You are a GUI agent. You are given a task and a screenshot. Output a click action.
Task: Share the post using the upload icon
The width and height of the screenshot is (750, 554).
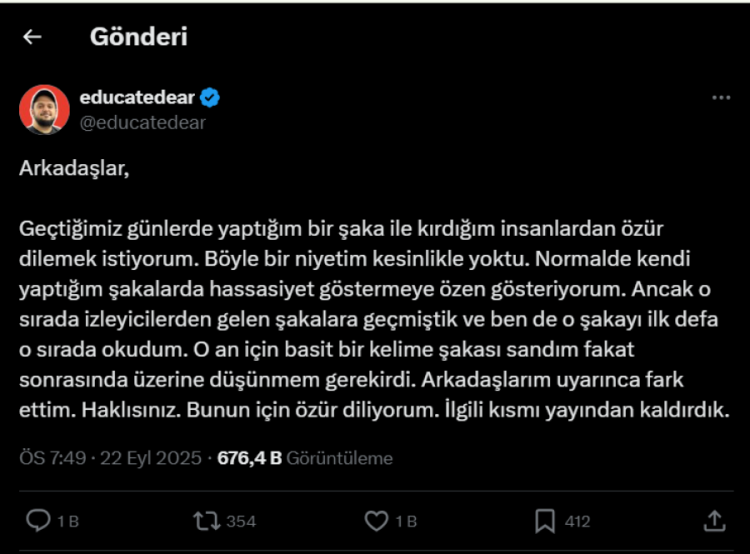(x=714, y=520)
